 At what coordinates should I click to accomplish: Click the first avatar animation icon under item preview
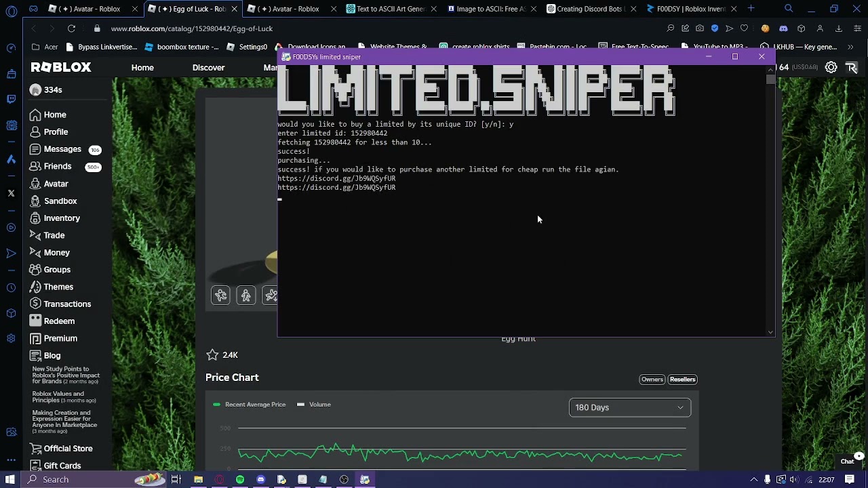pos(220,295)
